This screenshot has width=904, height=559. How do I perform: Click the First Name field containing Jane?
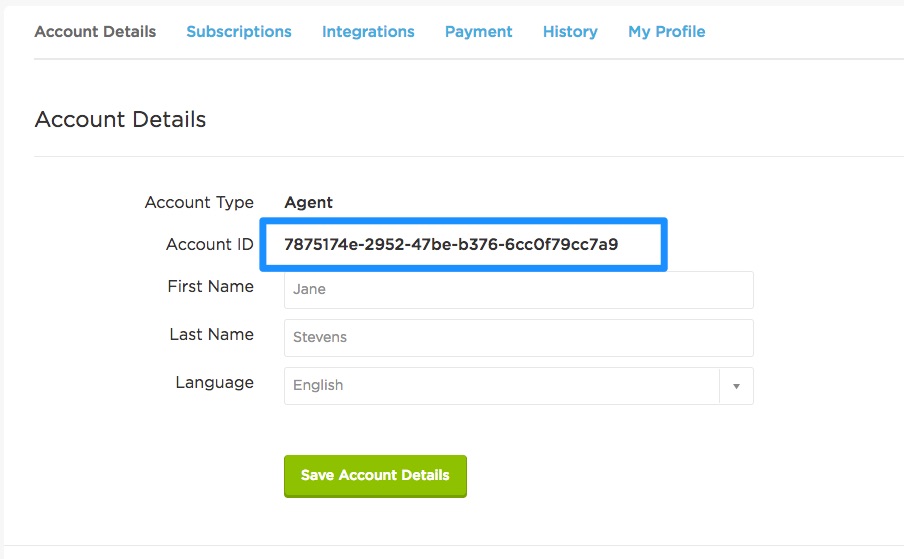click(518, 289)
